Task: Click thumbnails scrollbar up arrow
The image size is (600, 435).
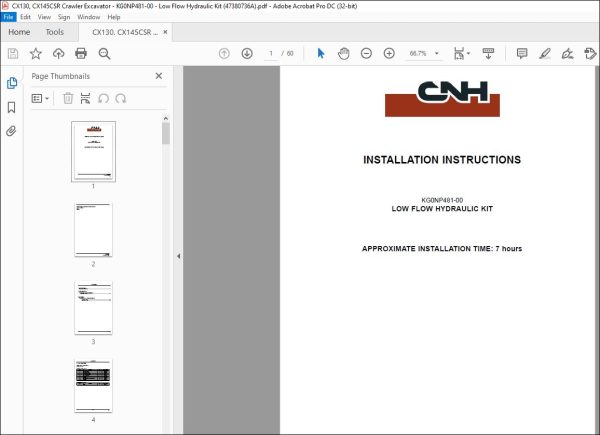Action: pyautogui.click(x=166, y=119)
